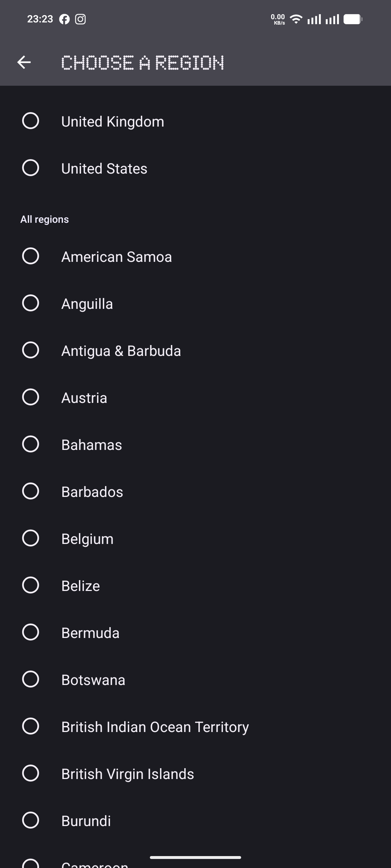Pick Anguilla from the region list
The height and width of the screenshot is (868, 391).
(30, 303)
